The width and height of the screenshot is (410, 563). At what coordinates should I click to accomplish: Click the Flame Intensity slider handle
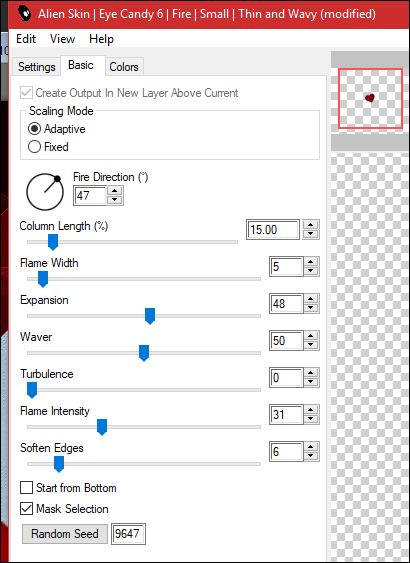pyautogui.click(x=102, y=427)
